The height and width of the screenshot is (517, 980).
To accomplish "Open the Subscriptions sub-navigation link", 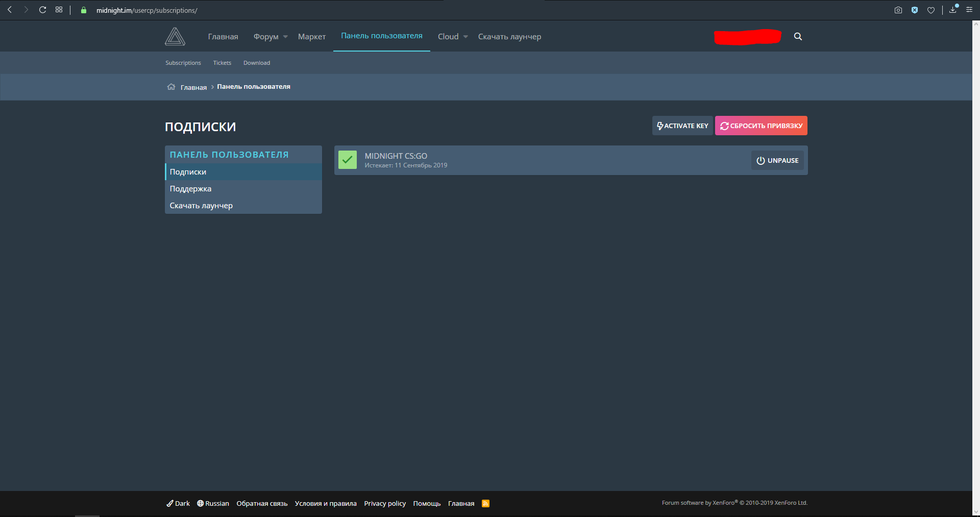I will click(183, 63).
